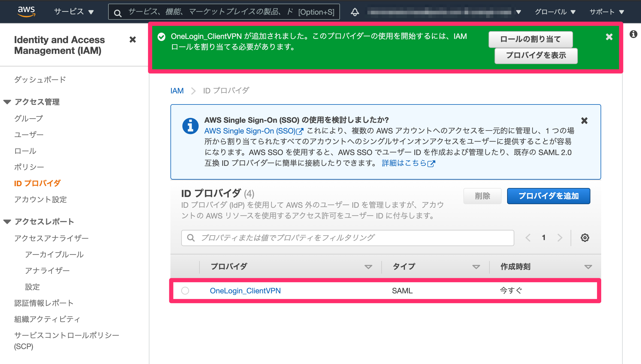641x364 pixels.
Task: Open ロール in the sidebar
Action: click(x=25, y=151)
